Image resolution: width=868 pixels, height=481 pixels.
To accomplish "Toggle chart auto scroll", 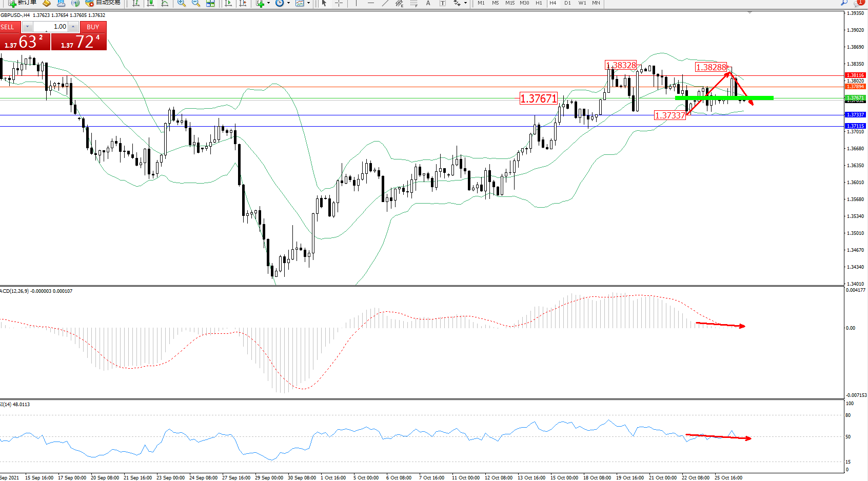I will pos(228,3).
